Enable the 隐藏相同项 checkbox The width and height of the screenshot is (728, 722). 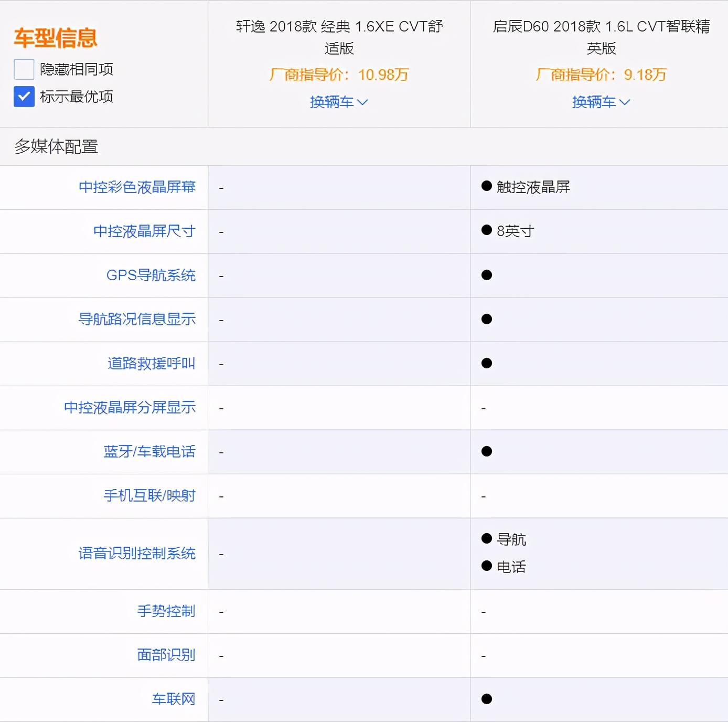point(24,69)
